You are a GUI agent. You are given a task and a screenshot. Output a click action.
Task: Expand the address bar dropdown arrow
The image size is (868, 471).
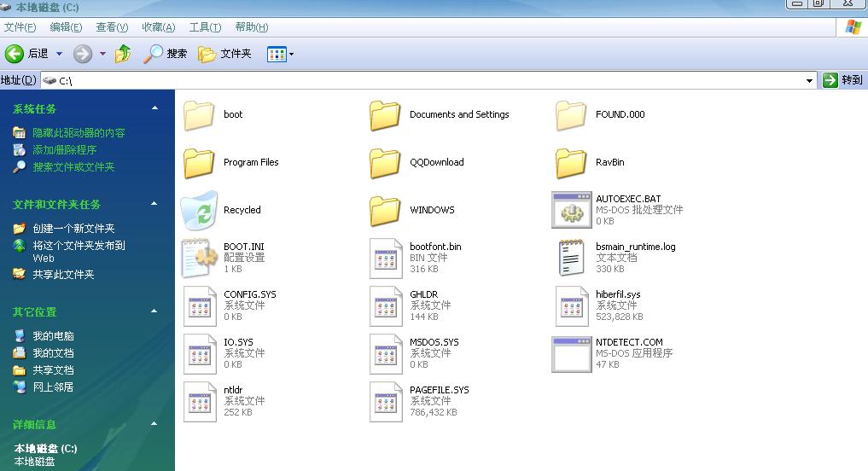click(809, 80)
